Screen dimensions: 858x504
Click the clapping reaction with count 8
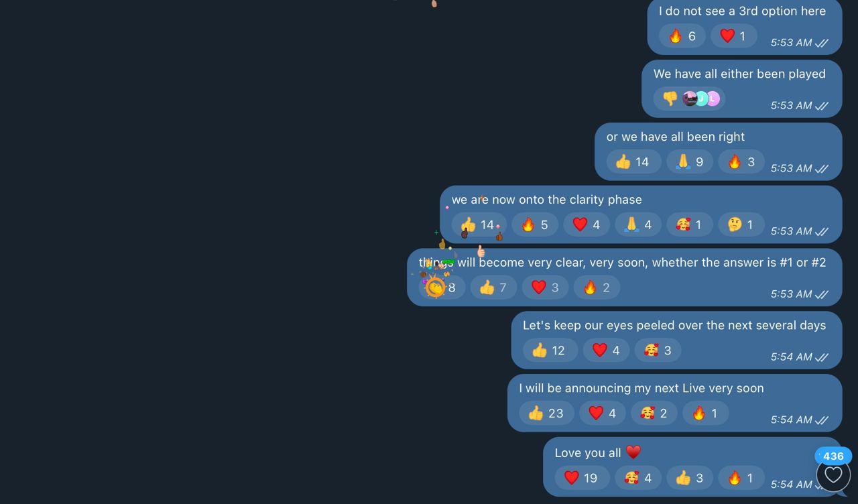[x=442, y=288]
